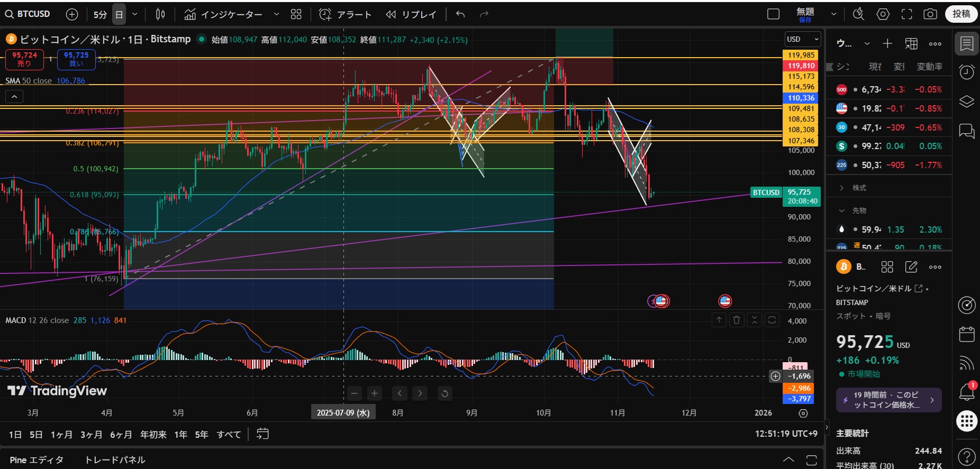Viewport: 980px width, 469px height.
Task: Open the economic calendar sidebar icon
Action: tap(966, 334)
